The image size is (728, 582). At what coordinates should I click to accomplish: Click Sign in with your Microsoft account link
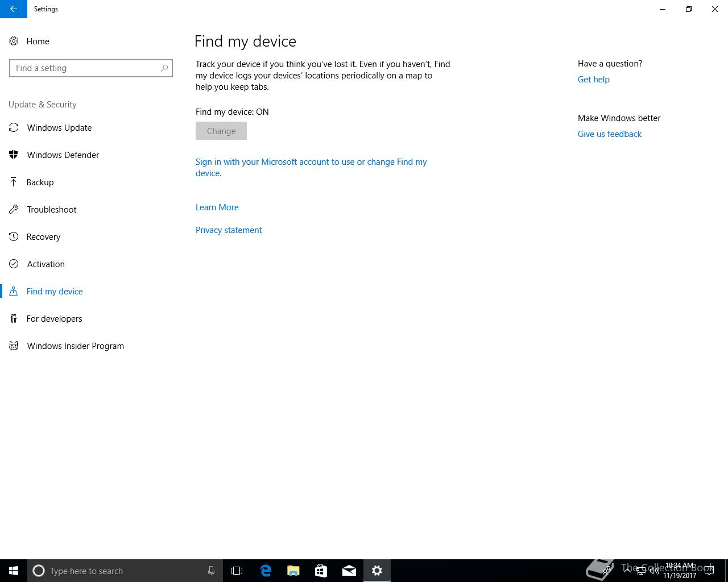pyautogui.click(x=311, y=168)
